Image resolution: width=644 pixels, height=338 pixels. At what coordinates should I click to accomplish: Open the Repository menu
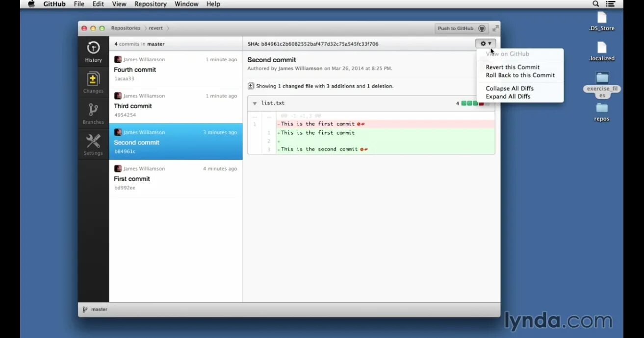click(x=151, y=4)
